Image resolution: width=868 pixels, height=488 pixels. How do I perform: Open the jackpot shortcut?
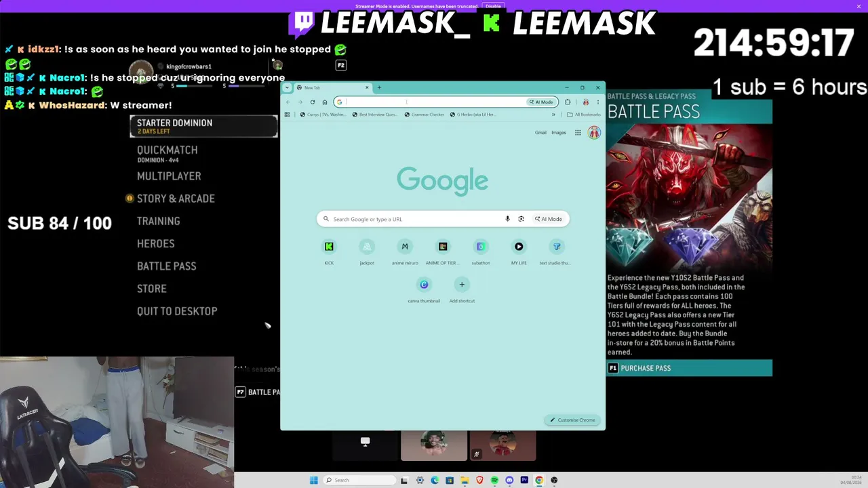(367, 251)
